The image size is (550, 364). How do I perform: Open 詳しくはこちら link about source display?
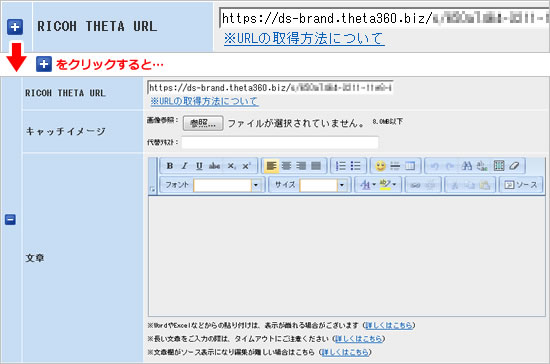tap(345, 352)
